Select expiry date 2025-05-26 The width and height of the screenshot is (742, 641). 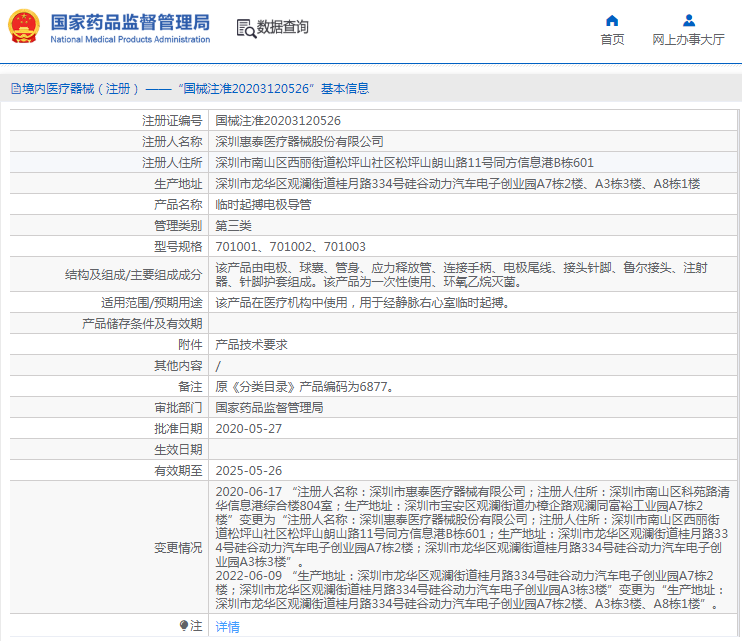tap(248, 471)
